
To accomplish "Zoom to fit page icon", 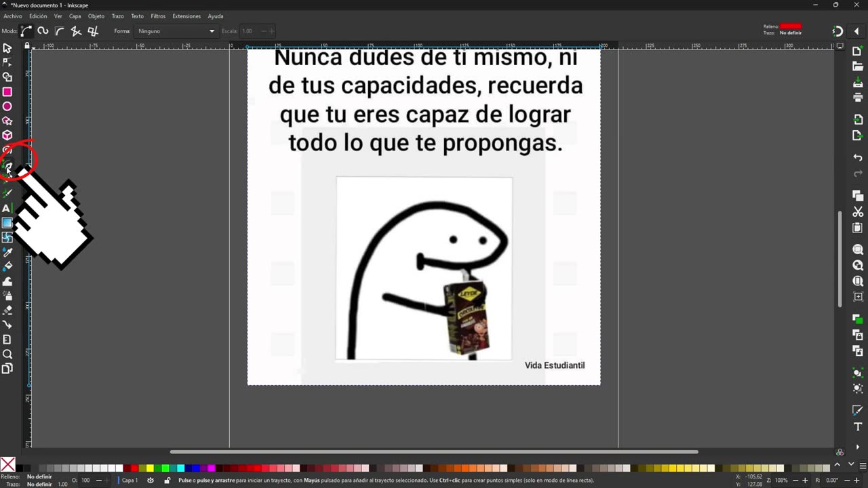I will point(858,281).
